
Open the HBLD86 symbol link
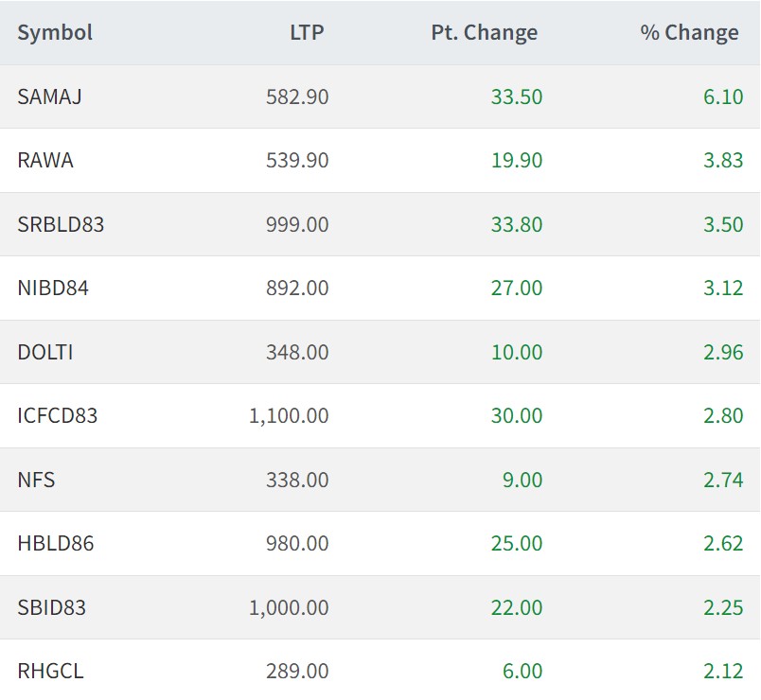[x=56, y=544]
